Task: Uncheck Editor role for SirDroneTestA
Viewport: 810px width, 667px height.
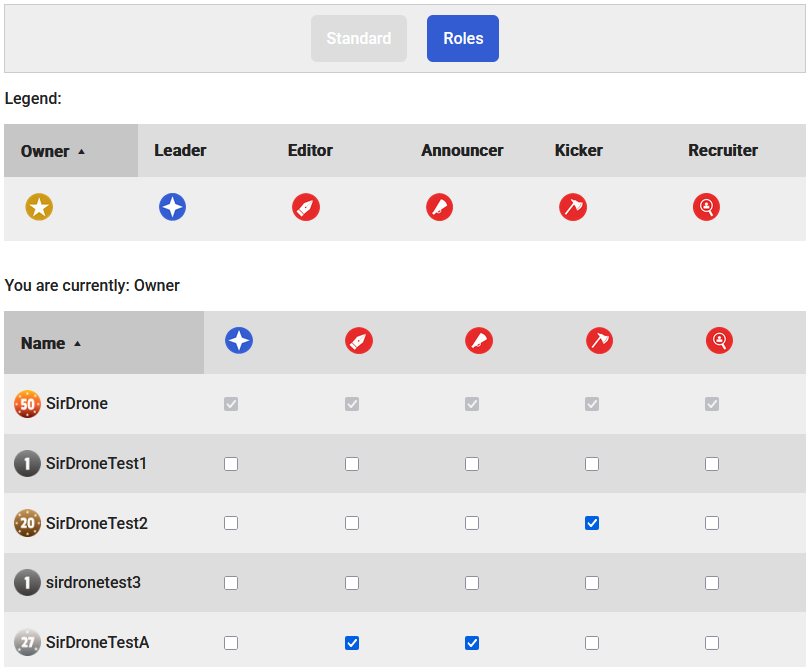Action: coord(352,643)
